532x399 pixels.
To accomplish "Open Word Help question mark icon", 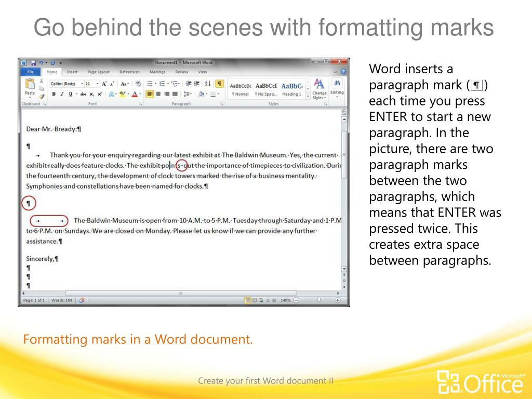I will tap(343, 72).
